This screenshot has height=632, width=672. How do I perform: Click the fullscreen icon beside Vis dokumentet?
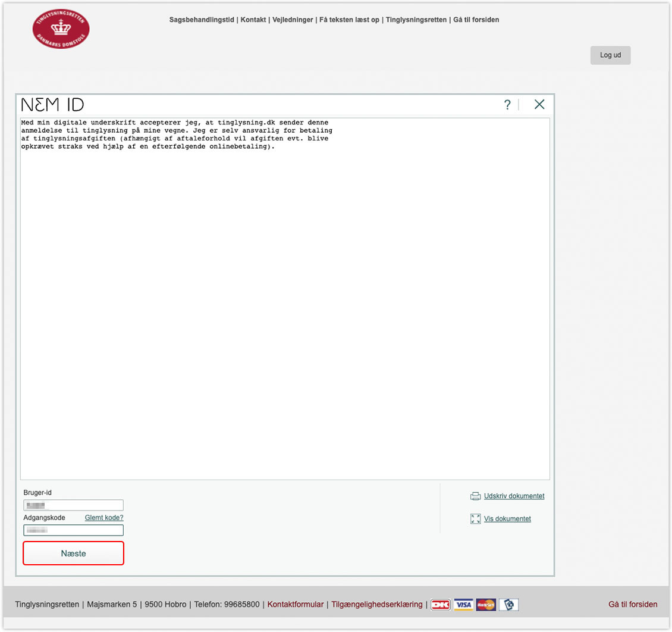pyautogui.click(x=475, y=519)
